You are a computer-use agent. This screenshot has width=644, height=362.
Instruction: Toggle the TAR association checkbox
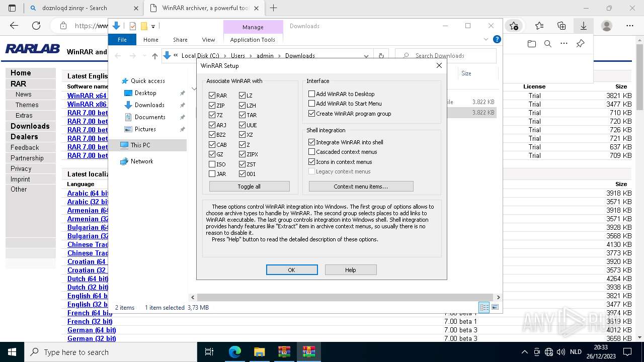242,115
